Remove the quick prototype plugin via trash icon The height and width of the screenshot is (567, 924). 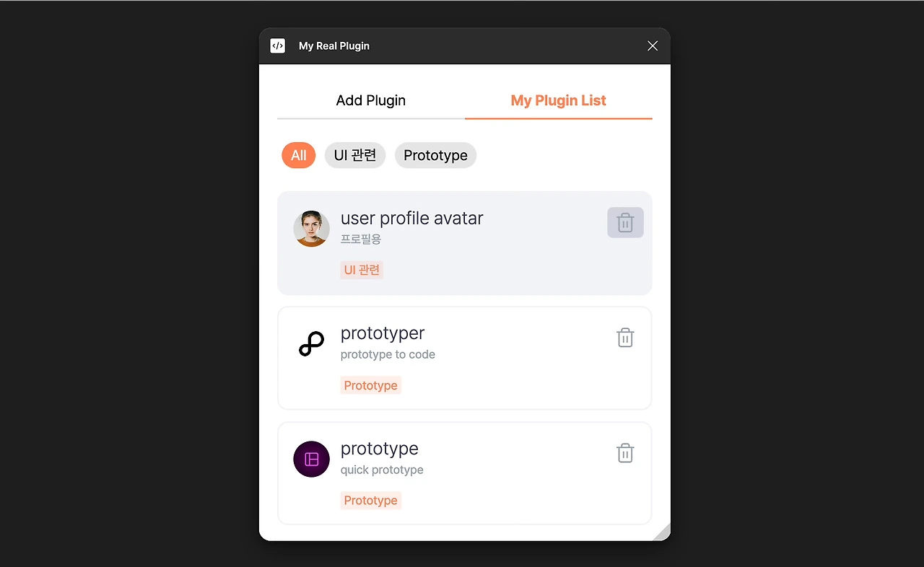click(x=625, y=453)
